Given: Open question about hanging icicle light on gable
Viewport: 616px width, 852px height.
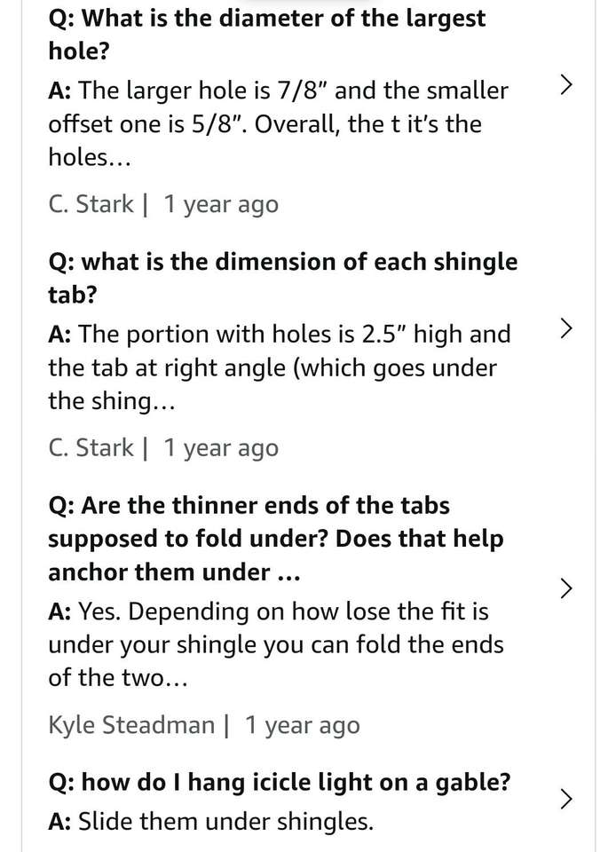Looking at the screenshot, I should pos(280,782).
